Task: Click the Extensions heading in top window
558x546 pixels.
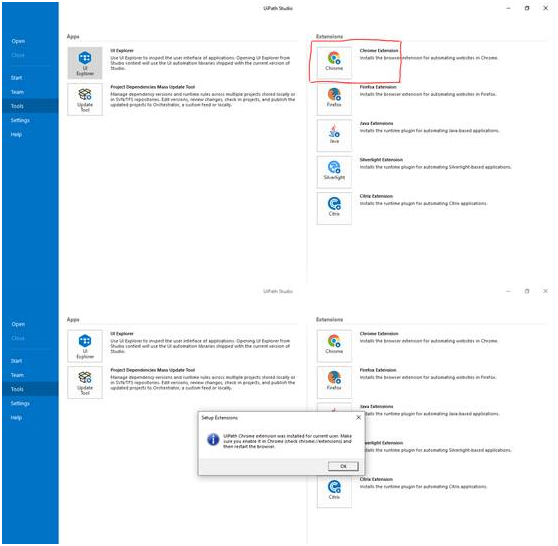Action: 330,36
